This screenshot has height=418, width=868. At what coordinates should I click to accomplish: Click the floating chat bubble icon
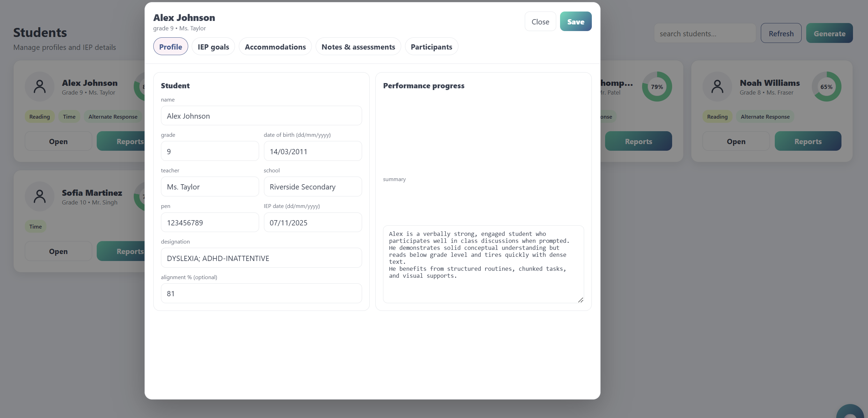click(x=851, y=413)
